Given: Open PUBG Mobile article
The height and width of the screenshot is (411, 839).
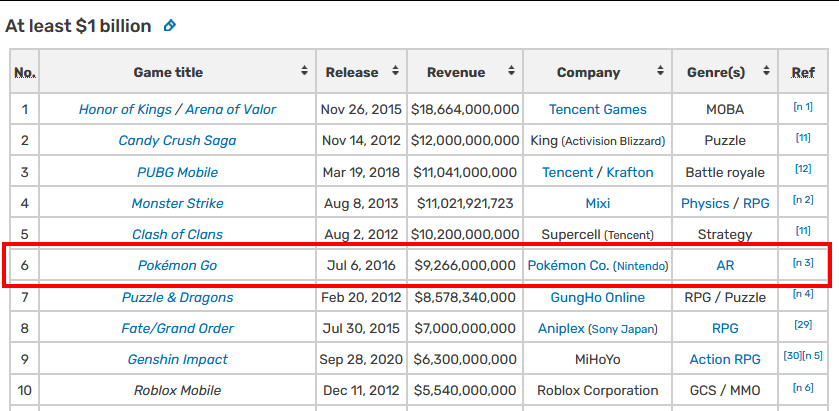Looking at the screenshot, I should (x=178, y=172).
